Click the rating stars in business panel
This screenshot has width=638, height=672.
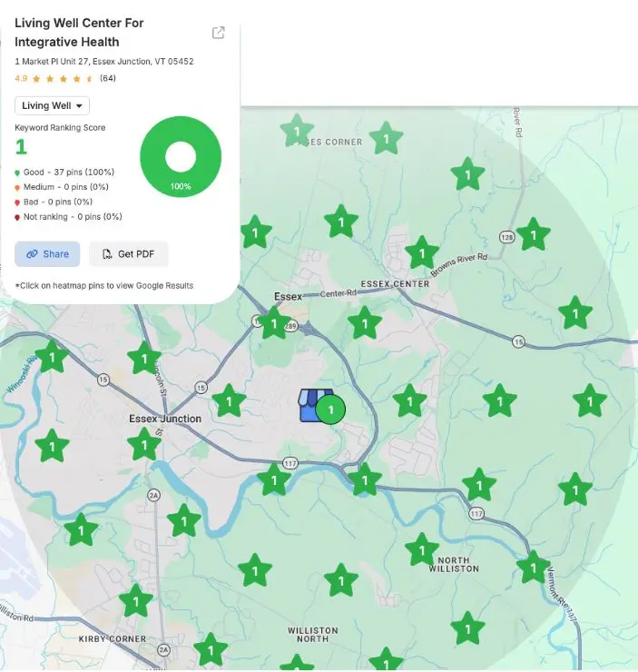63,78
